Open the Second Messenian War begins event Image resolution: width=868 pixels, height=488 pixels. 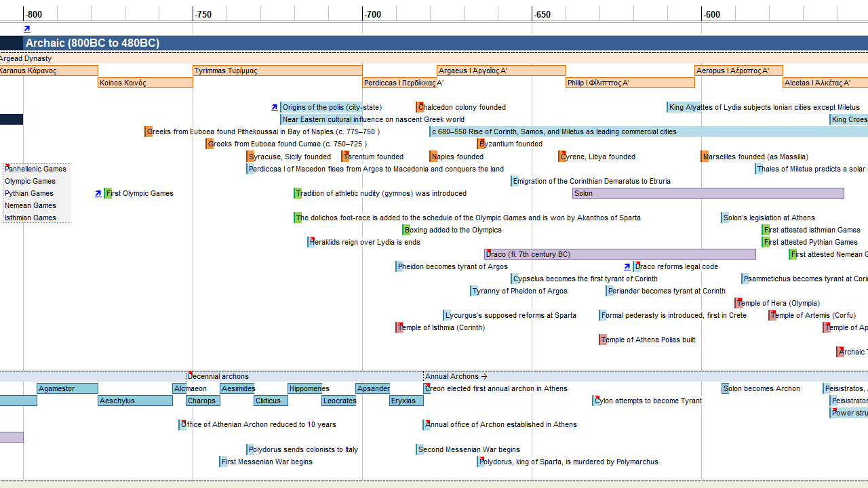pos(469,450)
